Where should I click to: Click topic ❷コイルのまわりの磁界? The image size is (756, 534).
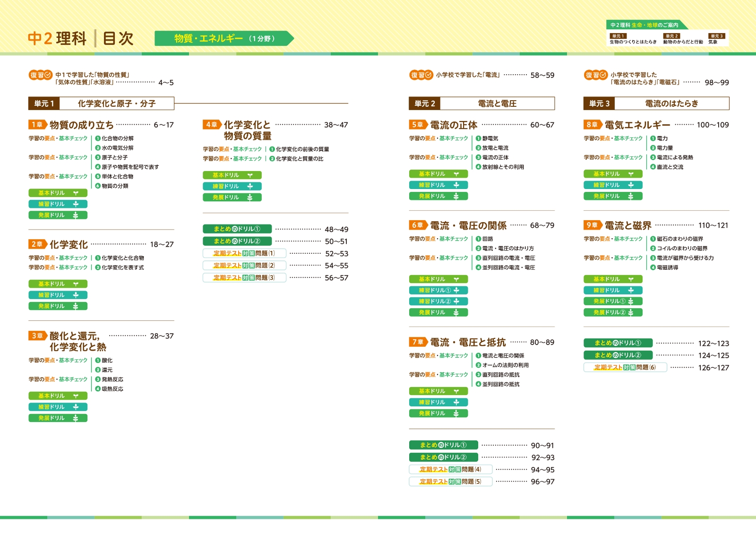pyautogui.click(x=679, y=249)
